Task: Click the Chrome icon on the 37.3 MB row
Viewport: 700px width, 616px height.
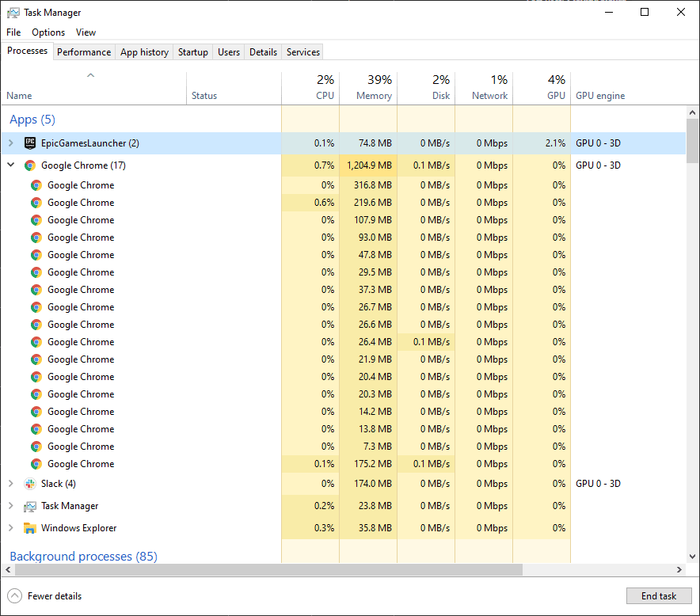Action: [x=36, y=290]
